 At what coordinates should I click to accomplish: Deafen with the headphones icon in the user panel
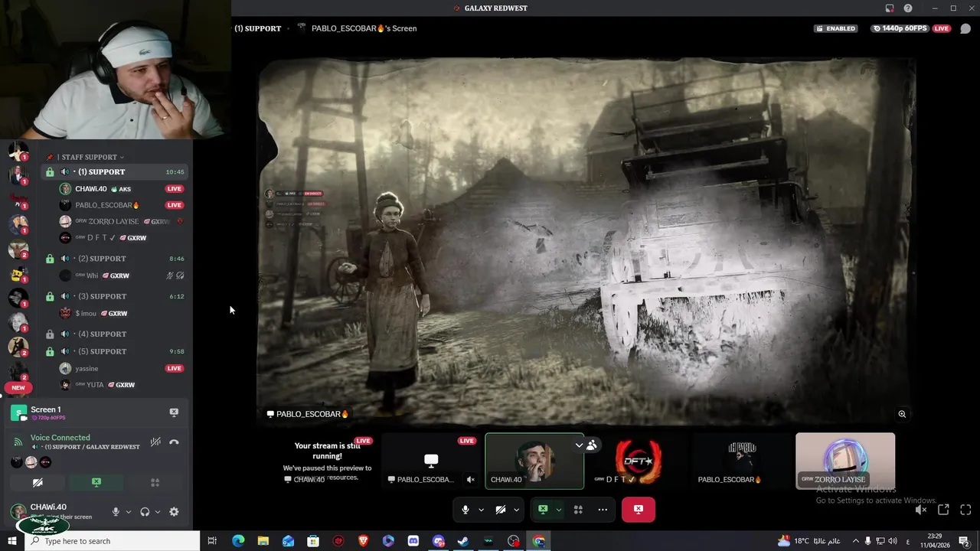click(x=145, y=512)
